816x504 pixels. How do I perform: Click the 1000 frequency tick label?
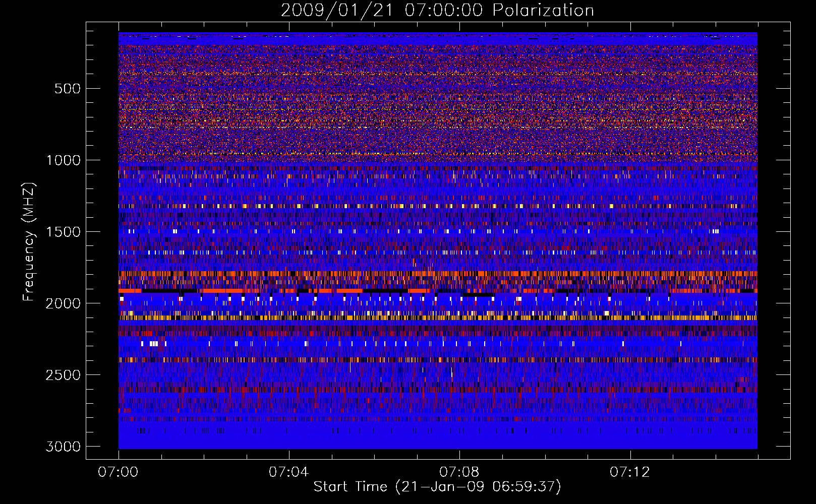coord(64,160)
